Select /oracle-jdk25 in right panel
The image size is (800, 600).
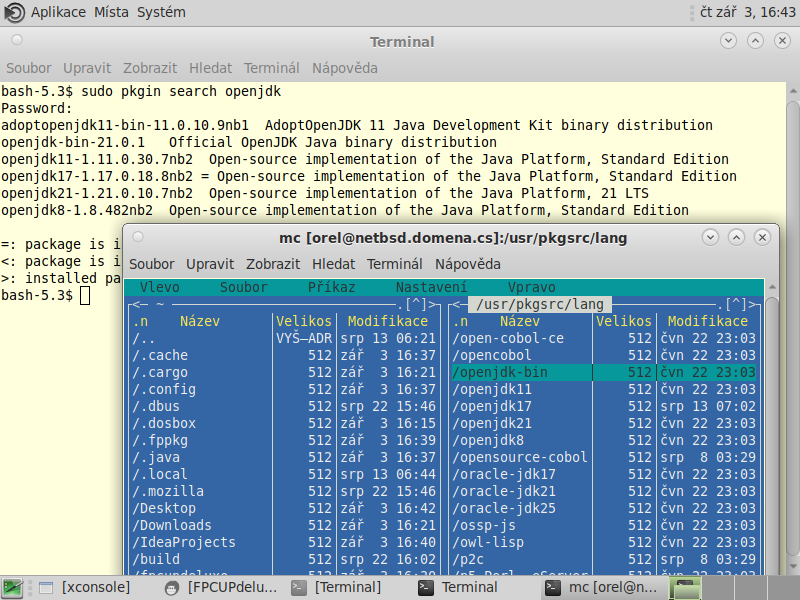[x=604, y=508]
